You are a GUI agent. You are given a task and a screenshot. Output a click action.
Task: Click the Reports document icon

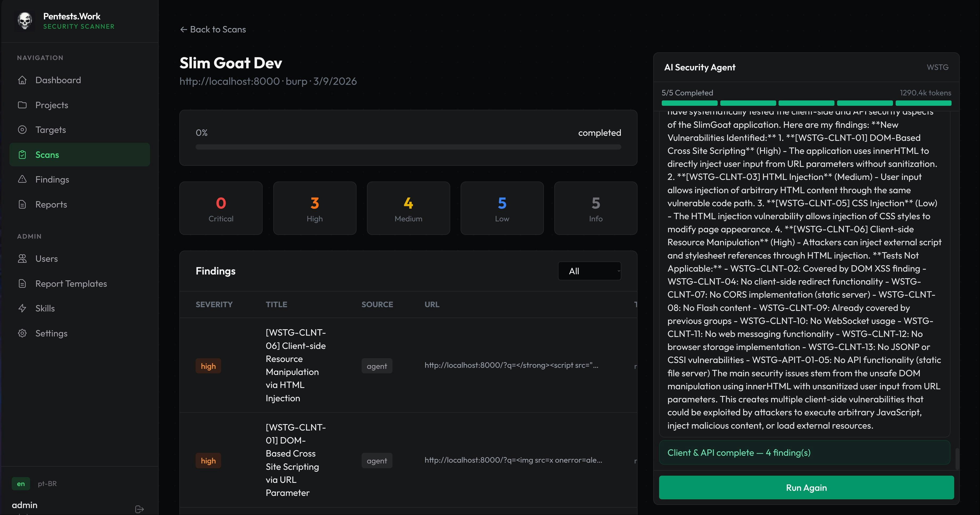click(x=22, y=204)
